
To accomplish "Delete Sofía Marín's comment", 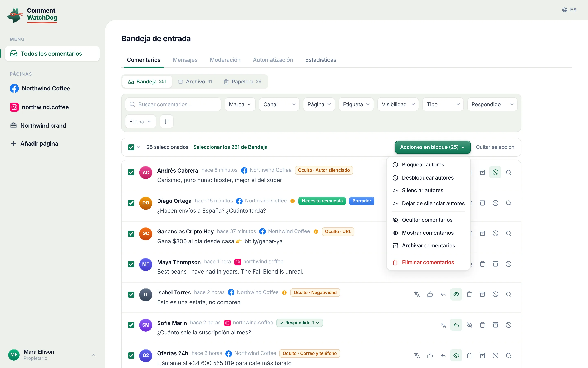I will tap(482, 325).
